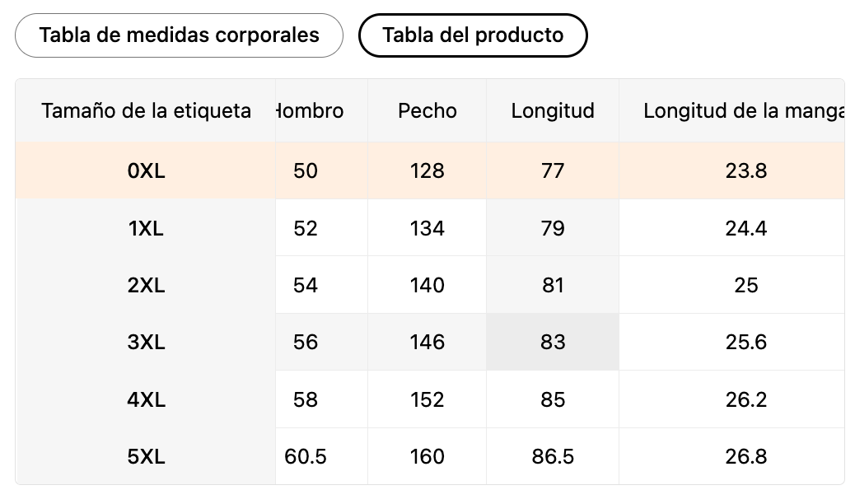Click the 4XL size label cell
Image resolution: width=855 pixels, height=504 pixels.
tap(146, 399)
